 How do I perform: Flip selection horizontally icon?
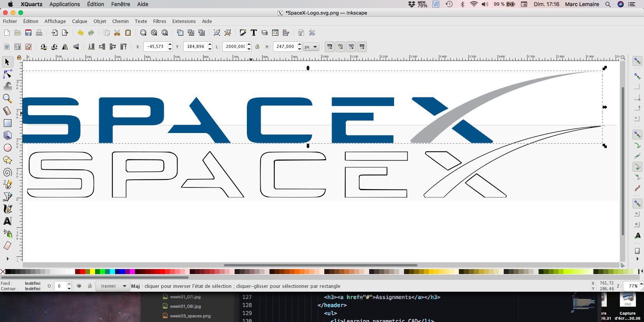pyautogui.click(x=65, y=47)
